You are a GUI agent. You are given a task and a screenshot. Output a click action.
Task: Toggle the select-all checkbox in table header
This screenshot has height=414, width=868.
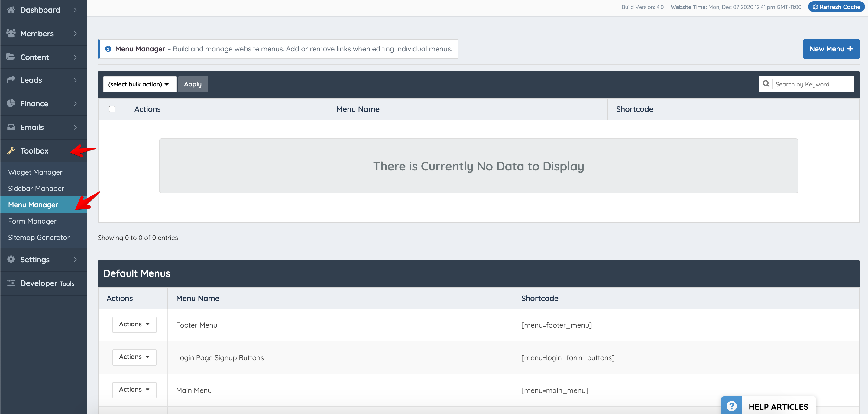(x=112, y=109)
